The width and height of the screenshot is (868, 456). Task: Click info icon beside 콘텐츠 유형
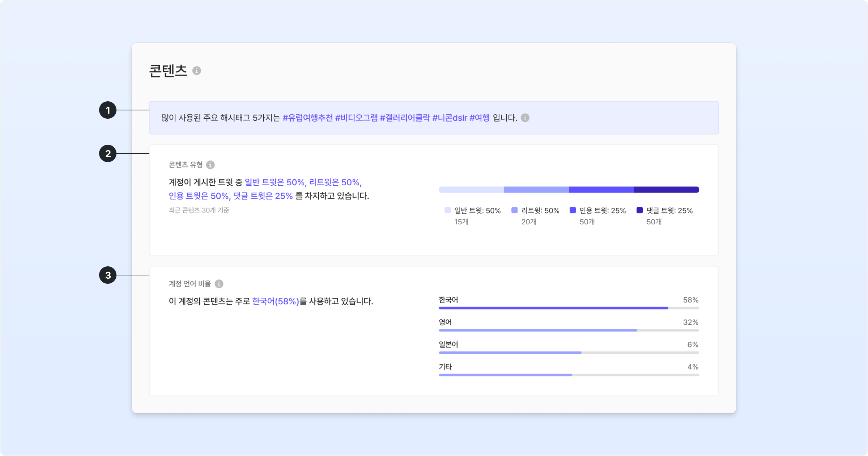[x=210, y=165]
